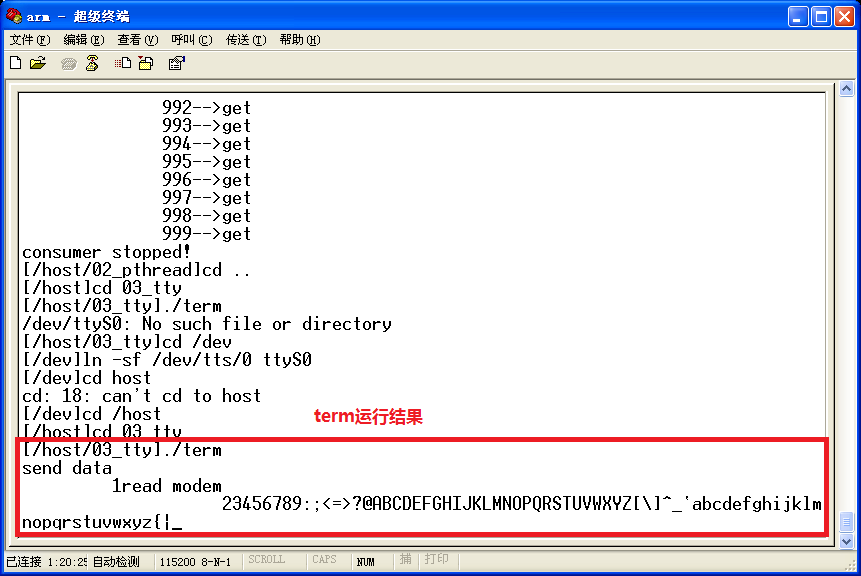Screen dimensions: 861x576
Task: Maximize the HyperTerminal window
Action: 821,16
